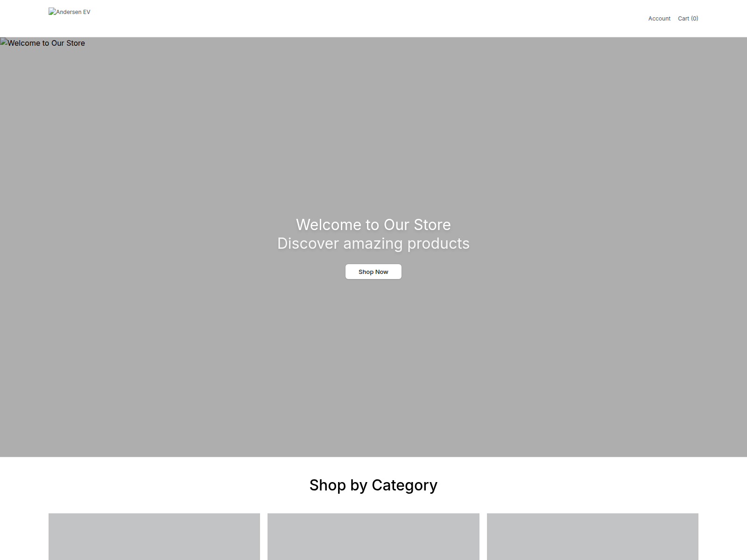Click the Shop Now button
The height and width of the screenshot is (560, 747).
(373, 272)
